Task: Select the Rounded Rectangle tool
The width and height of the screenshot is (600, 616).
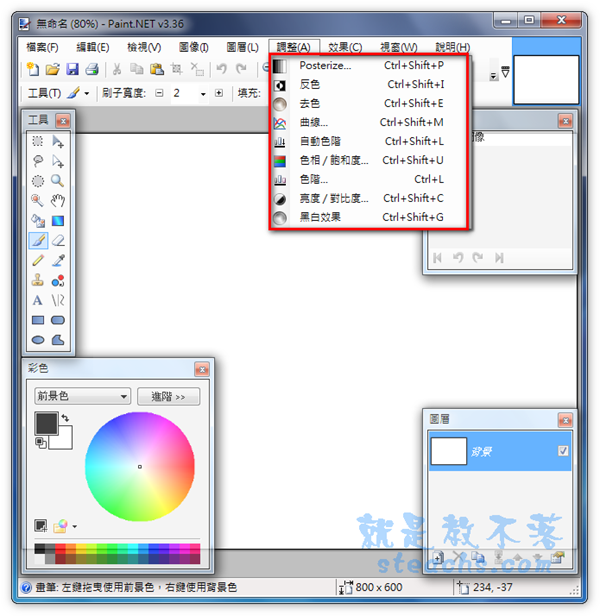Action: pyautogui.click(x=58, y=320)
